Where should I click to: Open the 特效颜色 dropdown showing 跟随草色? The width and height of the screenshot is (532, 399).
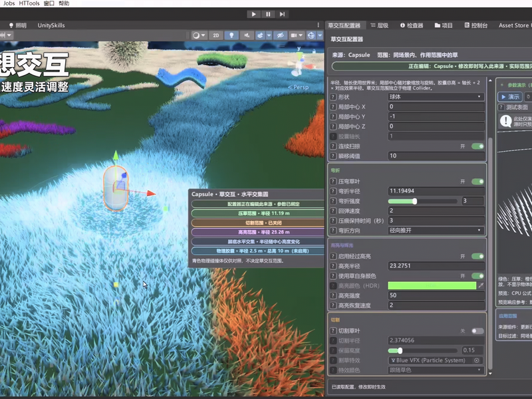pyautogui.click(x=436, y=370)
